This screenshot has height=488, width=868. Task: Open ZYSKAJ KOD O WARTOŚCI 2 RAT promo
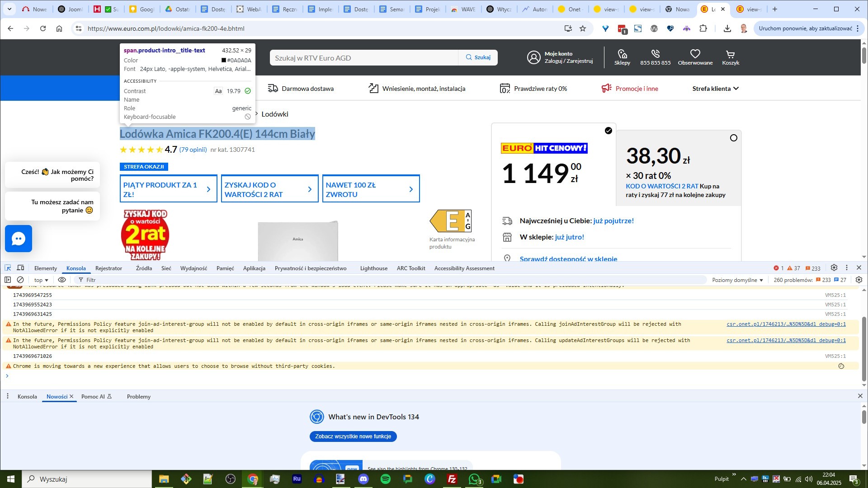pyautogui.click(x=270, y=189)
